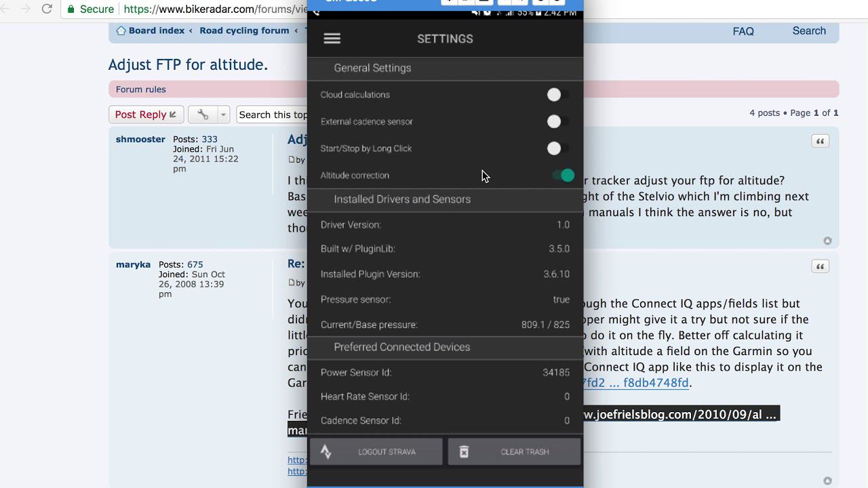Image resolution: width=868 pixels, height=488 pixels.
Task: Reload the browser page
Action: point(47,9)
